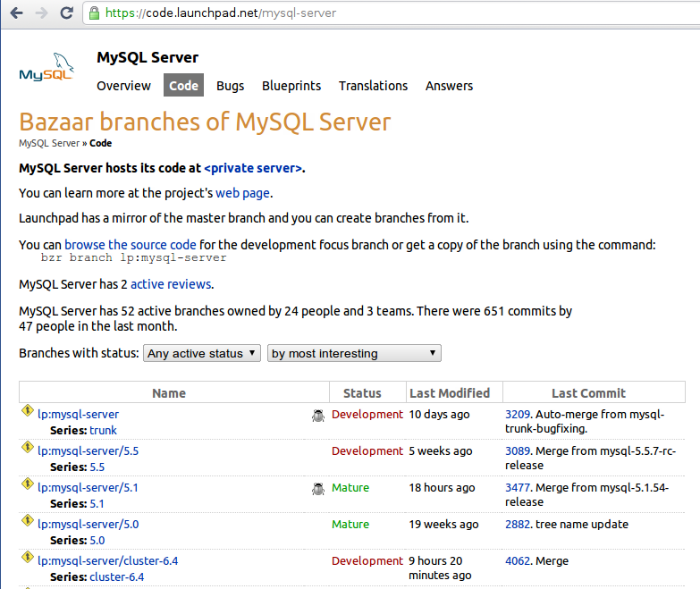Click browse the source code link
700x589 pixels.
pos(131,245)
